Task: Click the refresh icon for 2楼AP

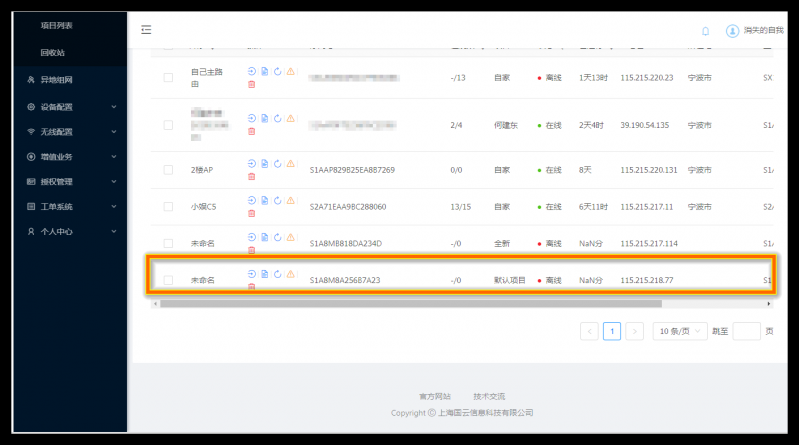Action: pos(277,164)
